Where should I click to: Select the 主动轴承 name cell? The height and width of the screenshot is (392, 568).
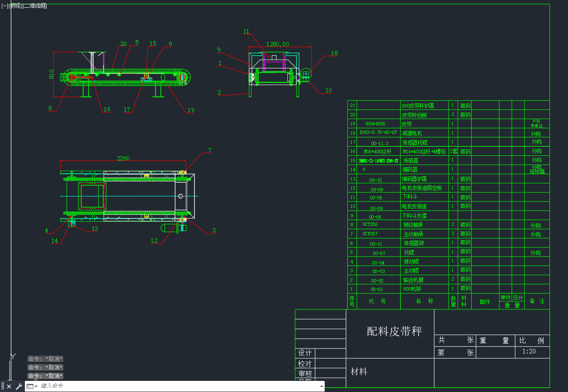pos(414,234)
